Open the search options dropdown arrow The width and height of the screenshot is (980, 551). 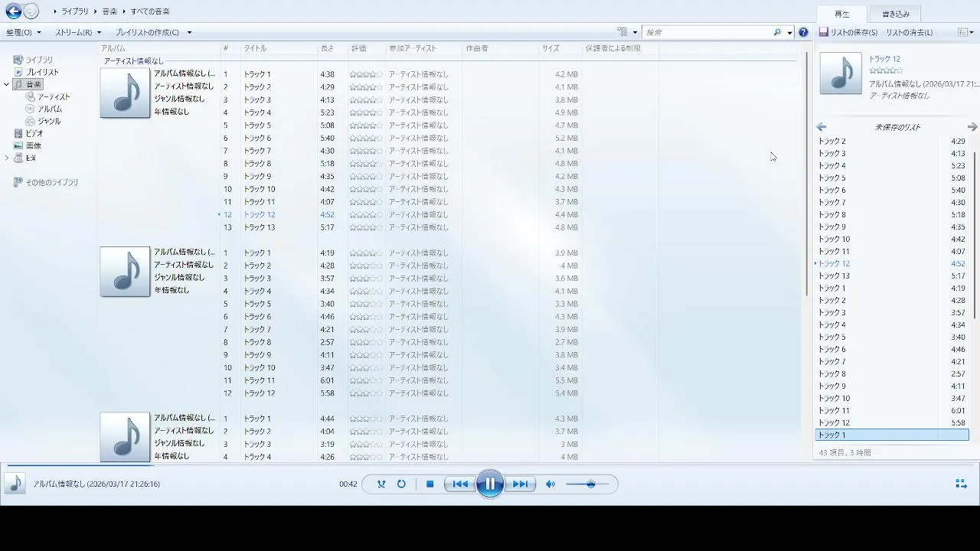point(789,33)
